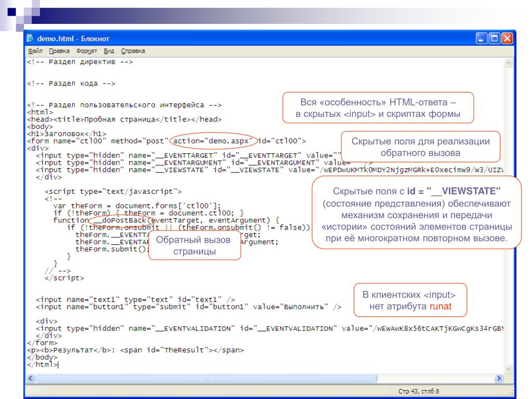Click the span id="TheResult" line
The width and height of the screenshot is (532, 399).
[136, 350]
